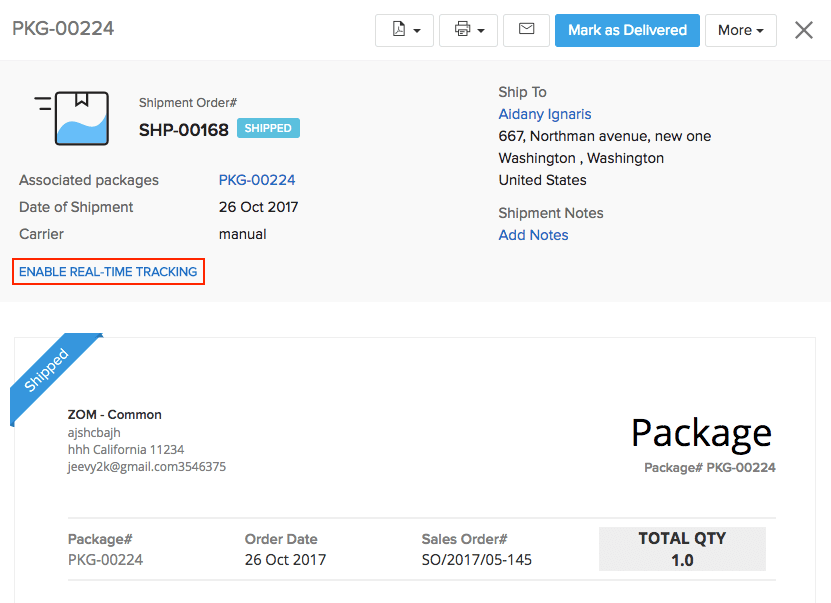This screenshot has height=603, width=831.
Task: Enable real-time tracking
Action: 108,271
